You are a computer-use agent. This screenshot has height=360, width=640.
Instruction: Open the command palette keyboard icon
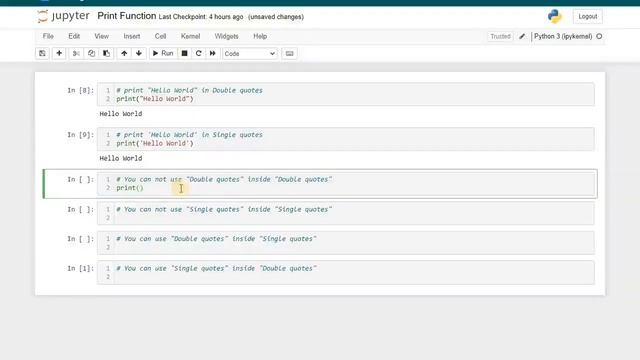click(x=289, y=53)
